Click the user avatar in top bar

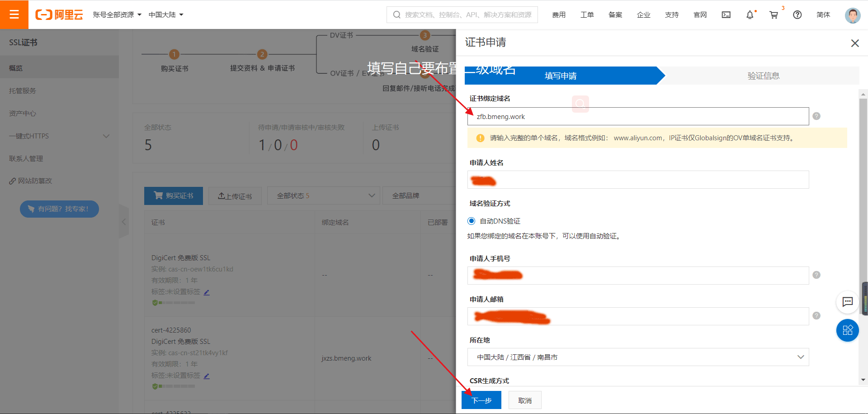coord(852,15)
